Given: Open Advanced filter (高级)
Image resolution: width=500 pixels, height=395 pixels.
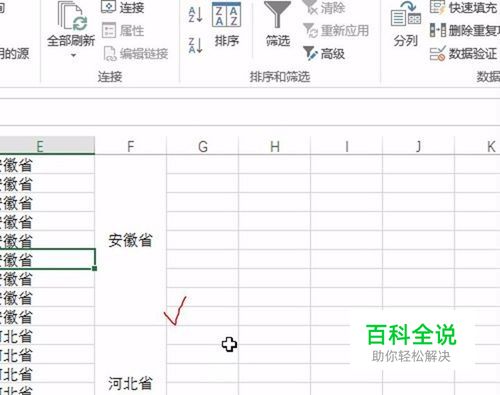Looking at the screenshot, I should click(x=324, y=54).
